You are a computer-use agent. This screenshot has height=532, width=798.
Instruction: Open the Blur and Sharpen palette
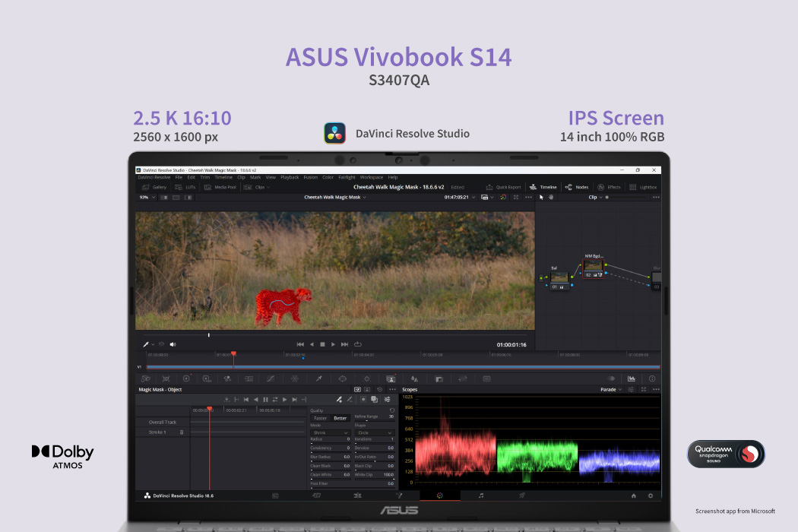(414, 378)
